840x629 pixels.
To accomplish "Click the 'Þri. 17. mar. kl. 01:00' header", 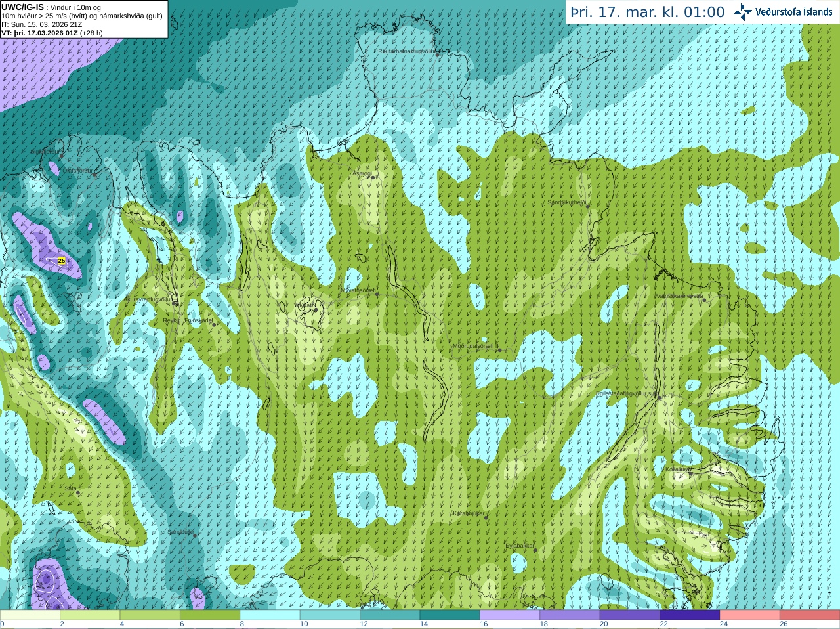I will tap(647, 12).
